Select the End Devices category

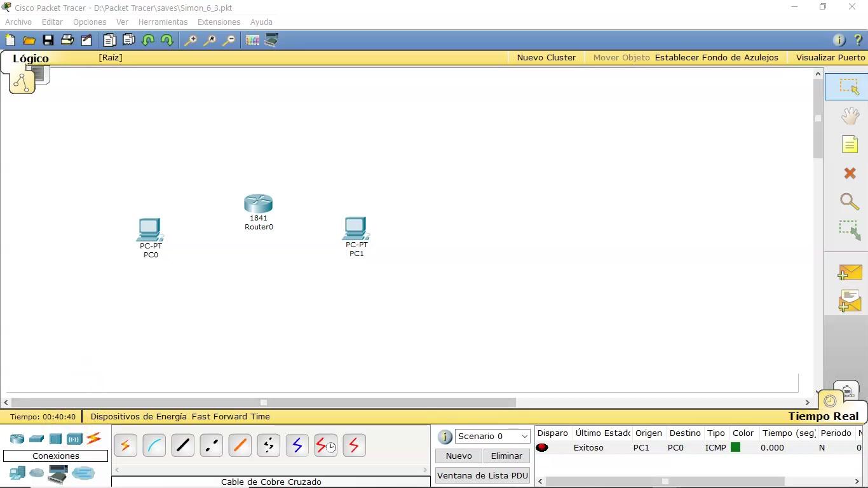pyautogui.click(x=17, y=473)
